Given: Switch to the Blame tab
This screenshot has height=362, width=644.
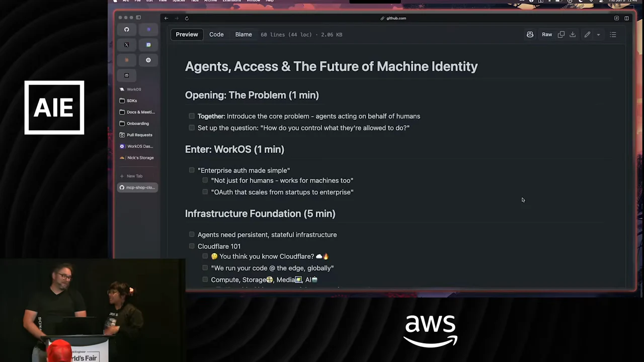Looking at the screenshot, I should [244, 35].
